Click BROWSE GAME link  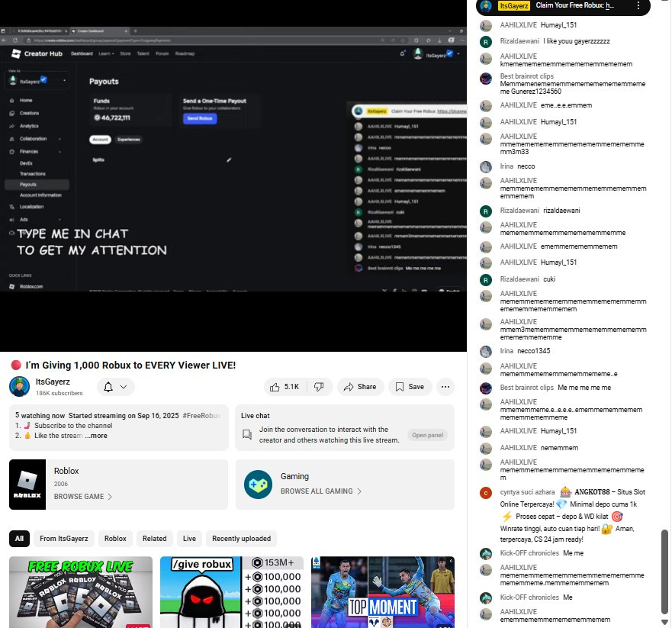pyautogui.click(x=82, y=497)
